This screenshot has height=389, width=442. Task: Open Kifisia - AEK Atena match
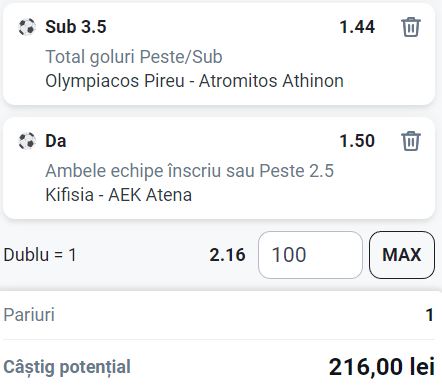pos(118,195)
